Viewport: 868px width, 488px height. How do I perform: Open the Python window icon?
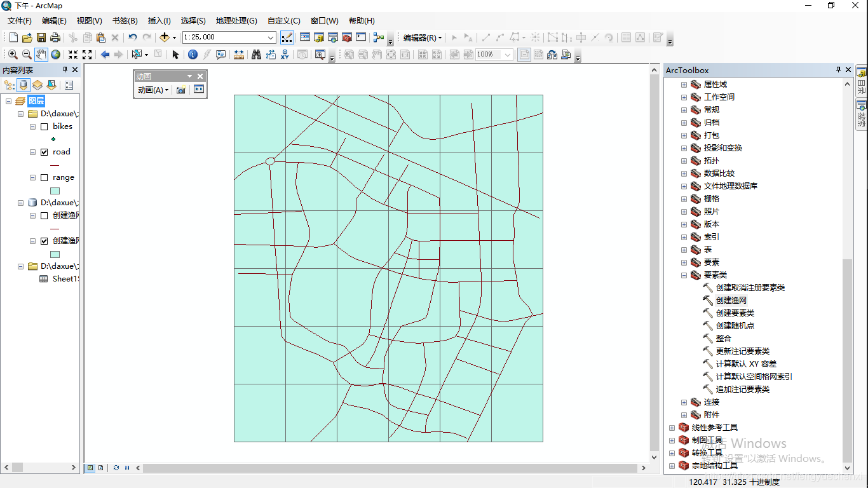coord(361,37)
